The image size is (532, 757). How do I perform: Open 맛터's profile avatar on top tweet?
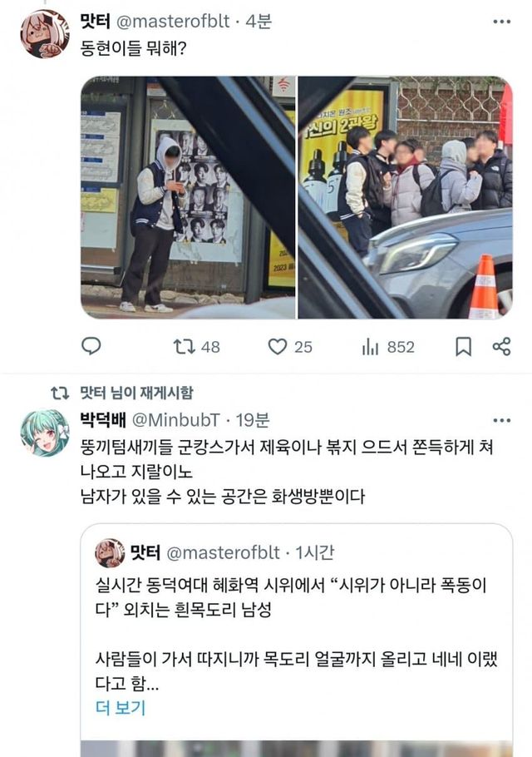click(45, 34)
